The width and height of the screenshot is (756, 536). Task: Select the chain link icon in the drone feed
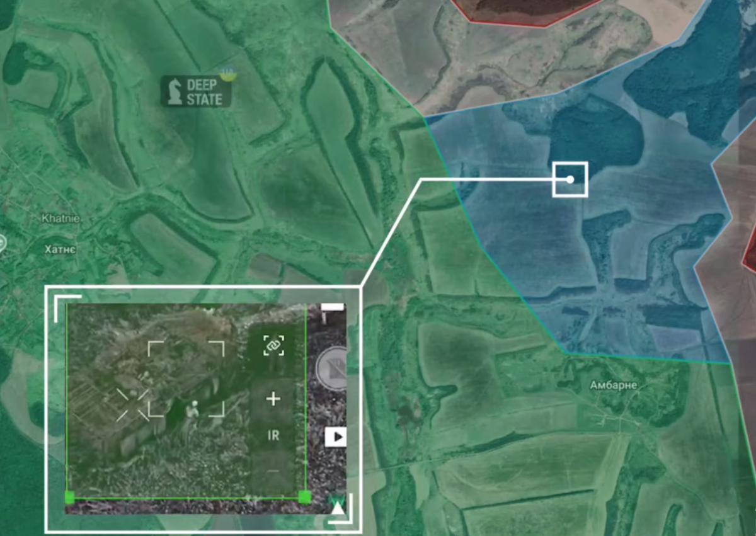(x=273, y=346)
